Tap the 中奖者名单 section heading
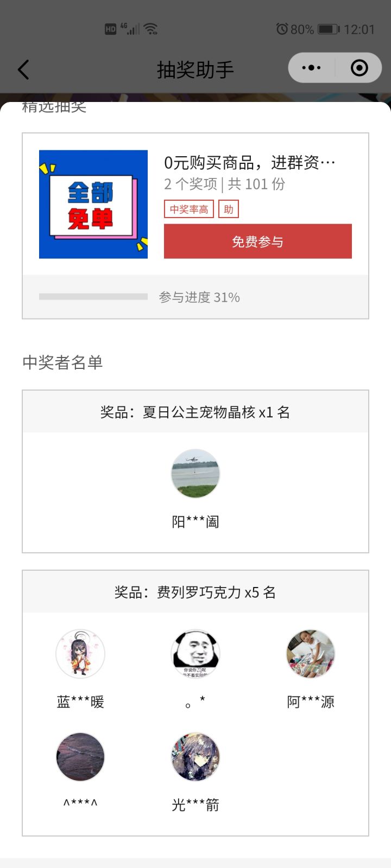The image size is (391, 868). pyautogui.click(x=62, y=362)
